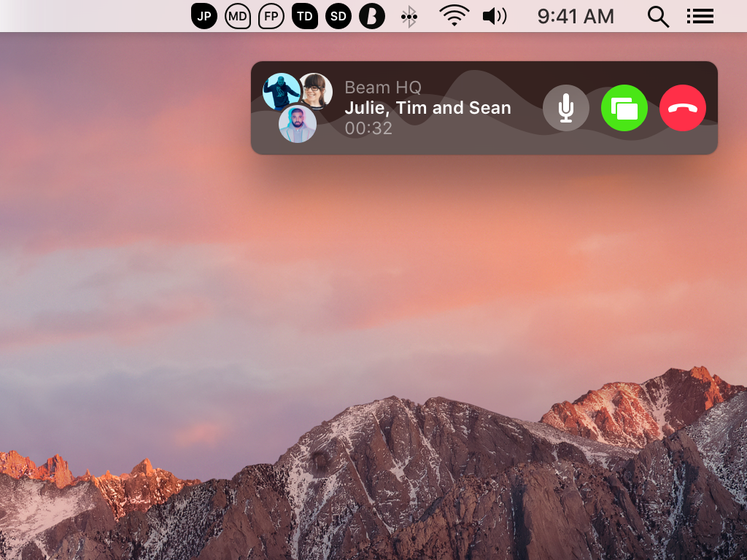Image resolution: width=747 pixels, height=560 pixels.
Task: Open Spotlight search magnifier
Action: (x=659, y=17)
